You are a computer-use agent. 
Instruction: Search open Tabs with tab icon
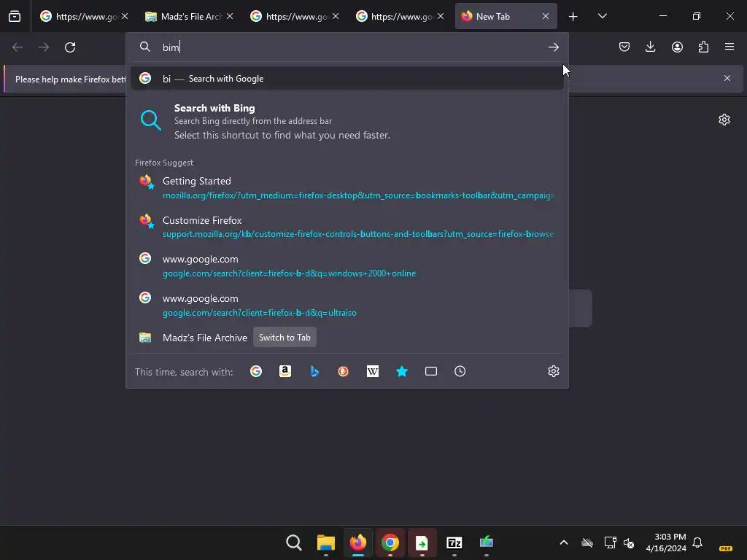tap(430, 371)
